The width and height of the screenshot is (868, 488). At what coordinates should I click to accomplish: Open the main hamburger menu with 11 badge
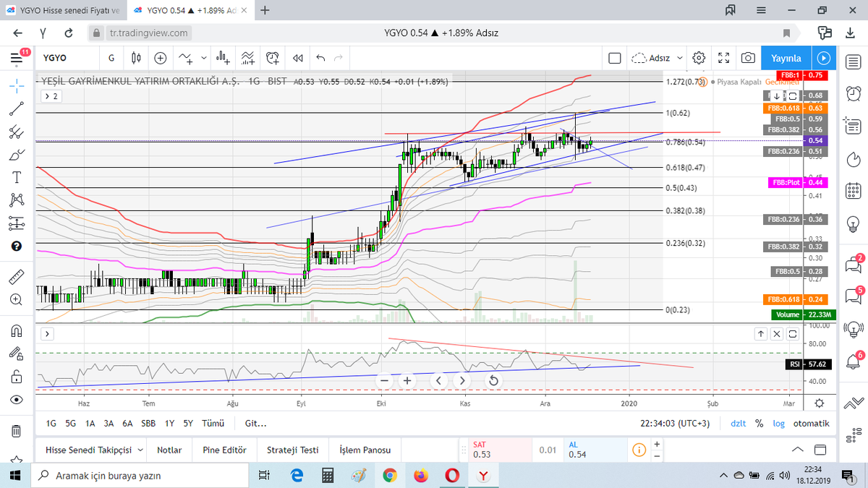[17, 58]
